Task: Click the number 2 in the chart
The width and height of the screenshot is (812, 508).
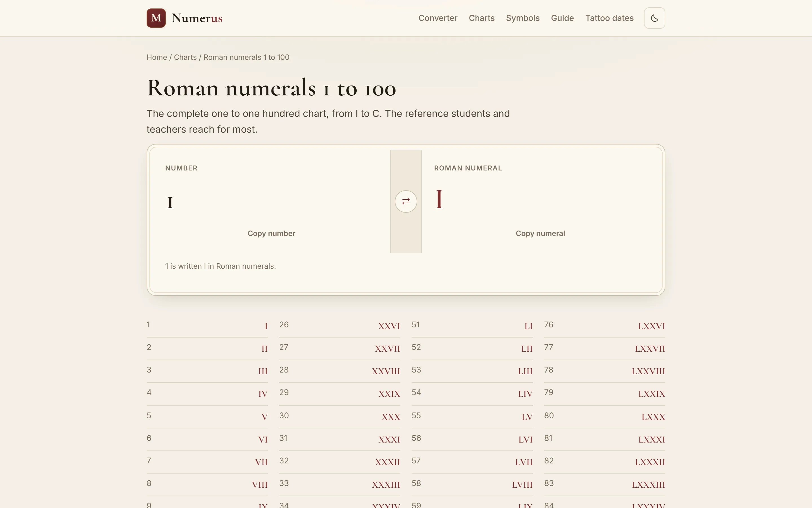Action: [x=149, y=347]
